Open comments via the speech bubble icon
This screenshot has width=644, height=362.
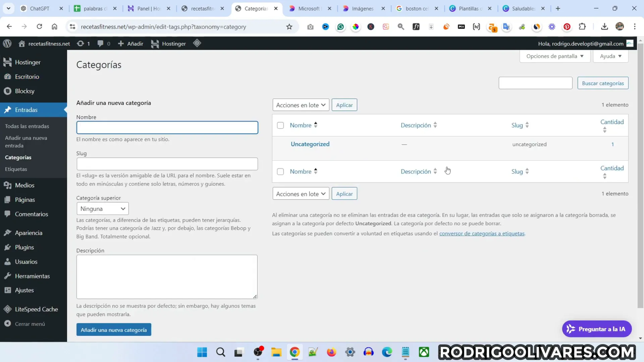[x=101, y=44]
